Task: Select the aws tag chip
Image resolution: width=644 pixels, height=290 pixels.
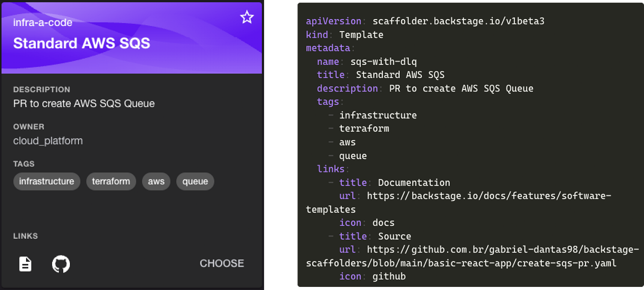Action: coord(156,181)
